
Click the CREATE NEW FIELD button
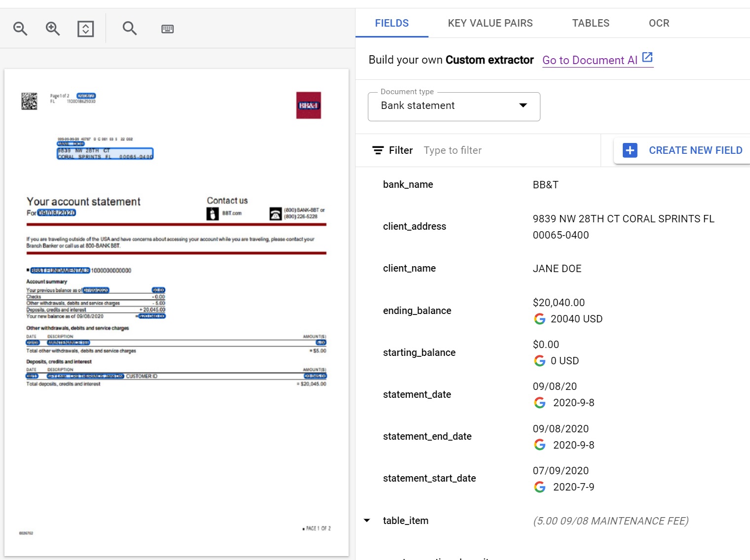pyautogui.click(x=682, y=150)
